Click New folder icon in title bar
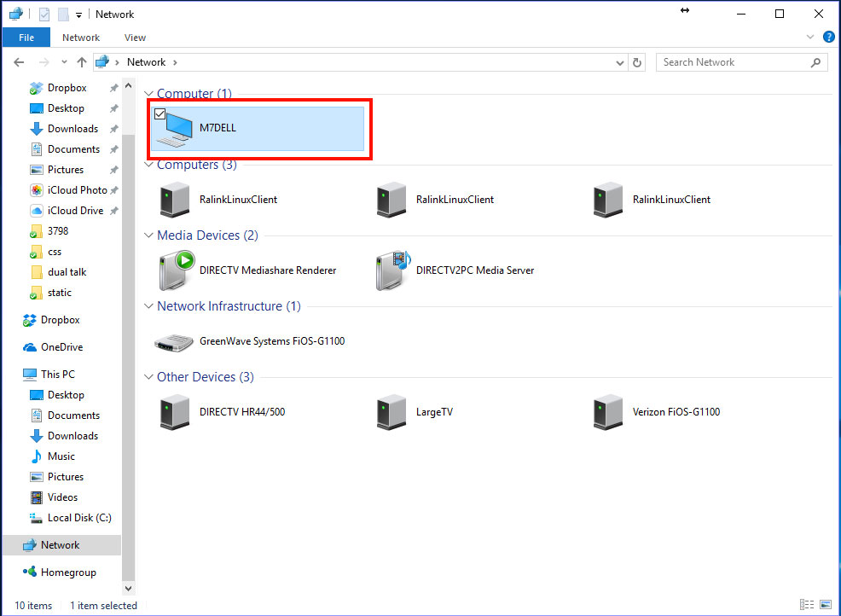 pyautogui.click(x=63, y=15)
